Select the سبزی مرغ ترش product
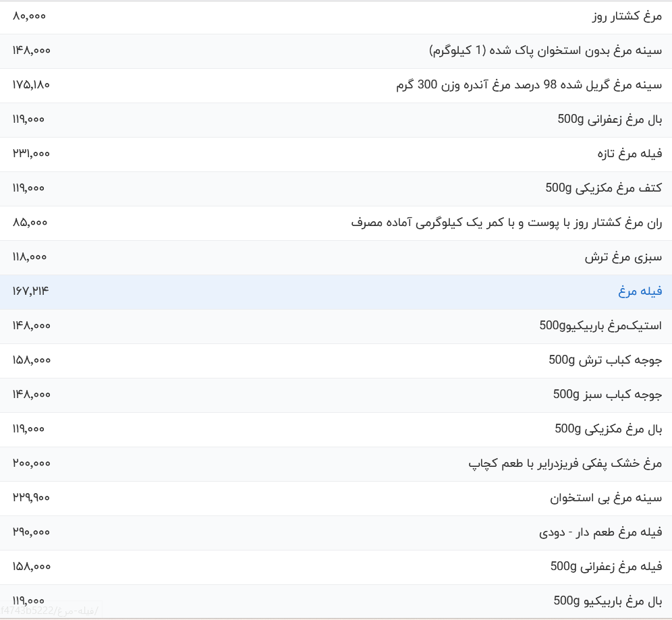This screenshot has height=620, width=672. (x=623, y=257)
